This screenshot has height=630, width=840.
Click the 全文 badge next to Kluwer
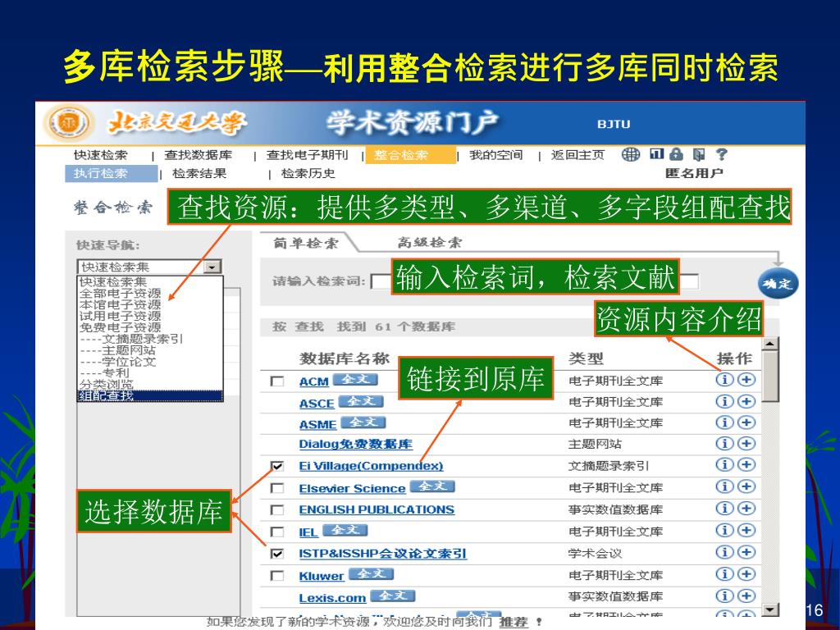pos(372,573)
